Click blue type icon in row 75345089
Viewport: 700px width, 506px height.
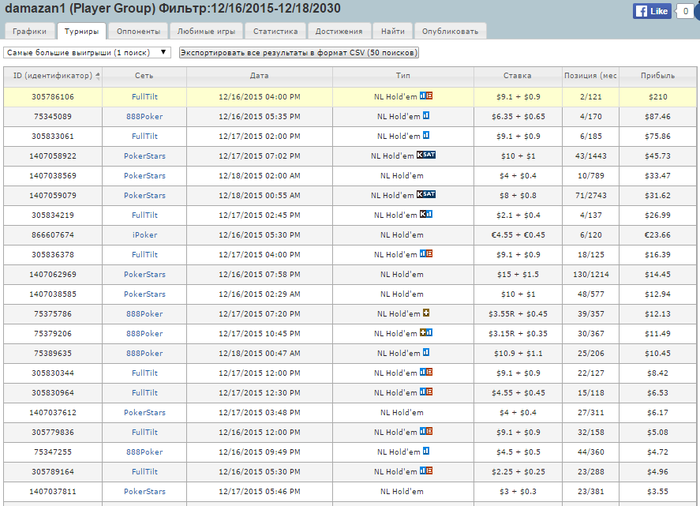[x=426, y=116]
